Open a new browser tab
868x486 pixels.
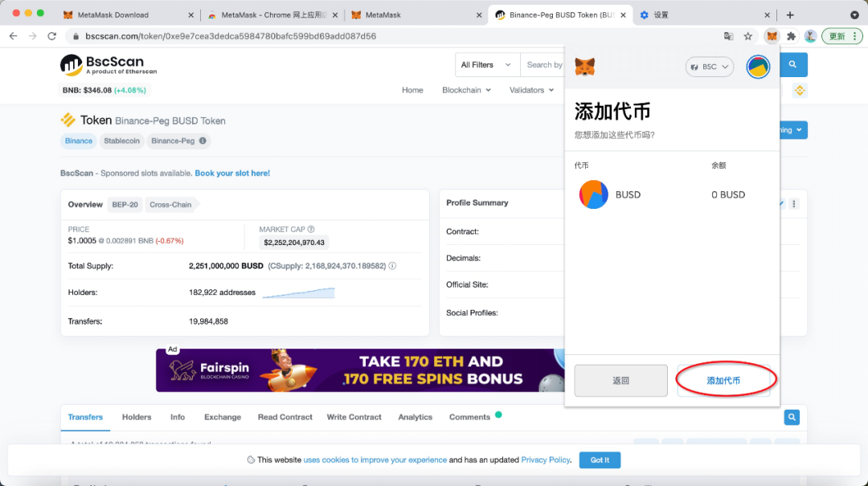pos(790,15)
